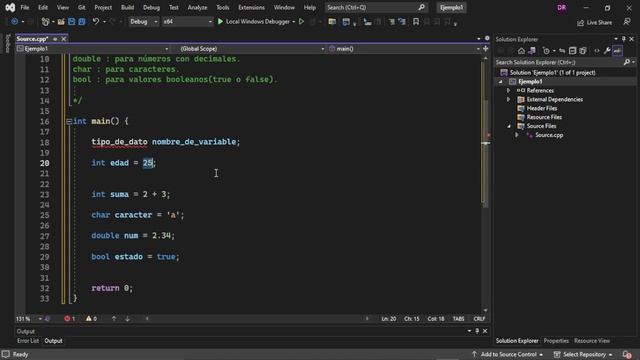
Task: Click Select Repository button
Action: (x=584, y=354)
